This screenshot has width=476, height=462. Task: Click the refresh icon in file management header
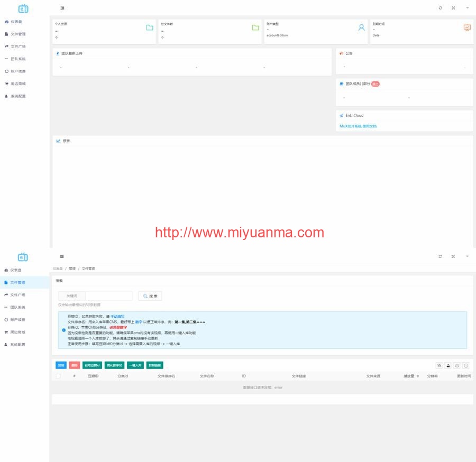click(x=440, y=256)
